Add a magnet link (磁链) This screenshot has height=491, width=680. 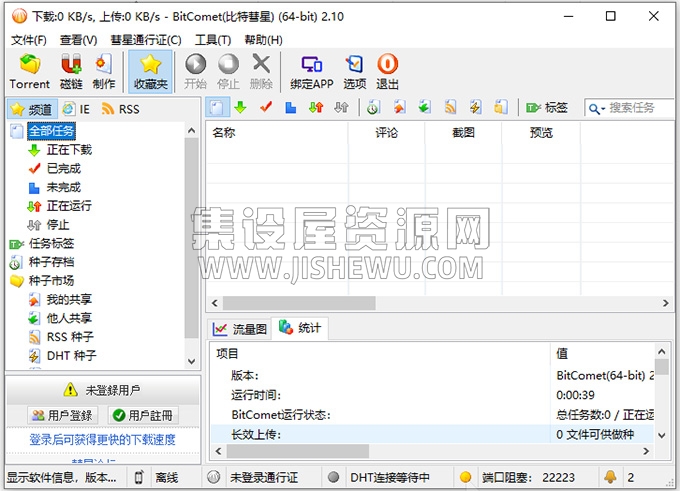coord(71,72)
